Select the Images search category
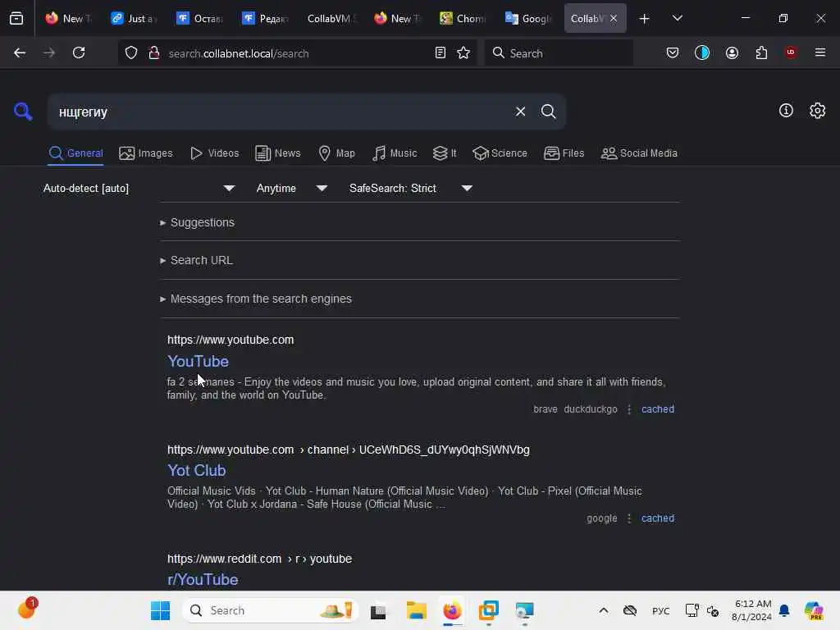This screenshot has height=630, width=840. (x=146, y=153)
